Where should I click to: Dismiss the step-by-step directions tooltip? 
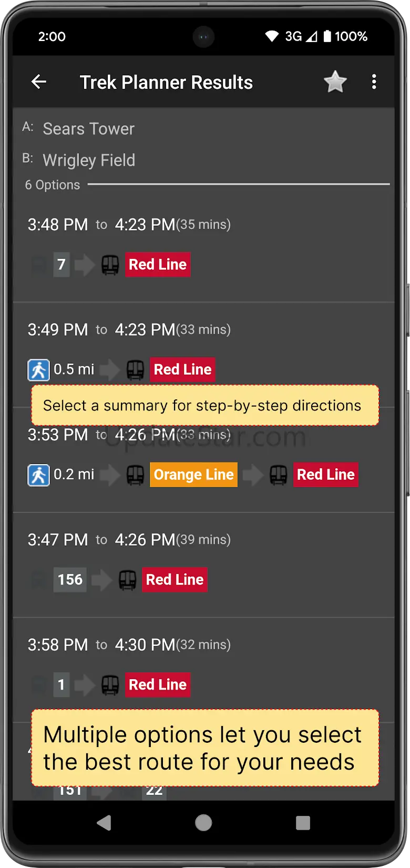204,406
